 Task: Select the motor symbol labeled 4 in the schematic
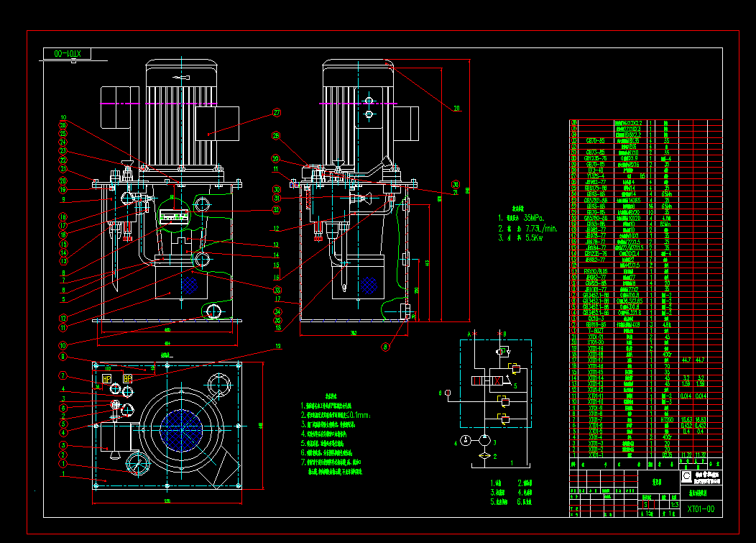click(x=465, y=440)
